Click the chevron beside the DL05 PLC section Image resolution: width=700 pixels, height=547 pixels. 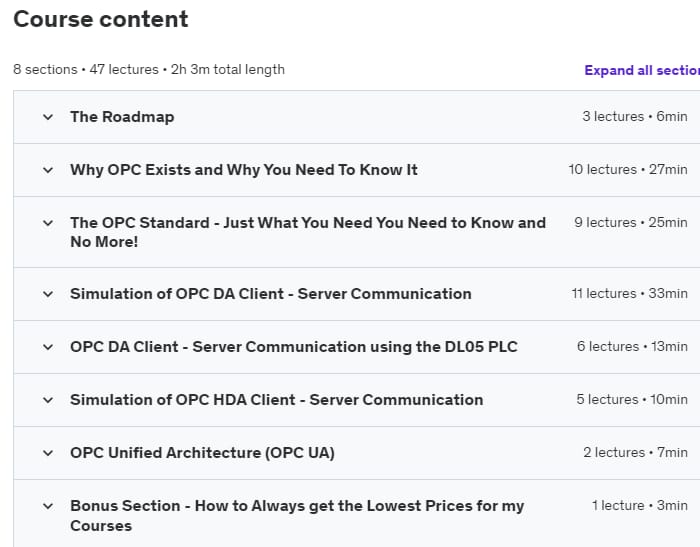pyautogui.click(x=47, y=347)
